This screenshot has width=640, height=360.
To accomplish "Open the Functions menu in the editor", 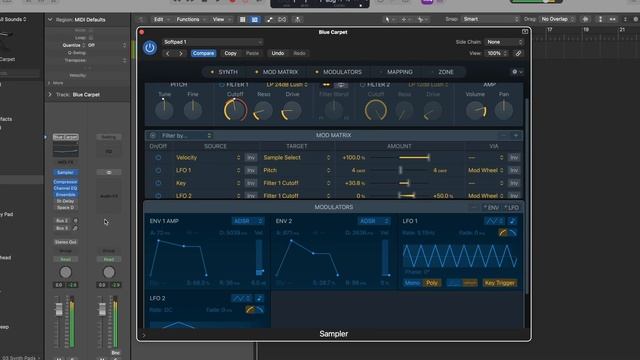I will coord(190,20).
